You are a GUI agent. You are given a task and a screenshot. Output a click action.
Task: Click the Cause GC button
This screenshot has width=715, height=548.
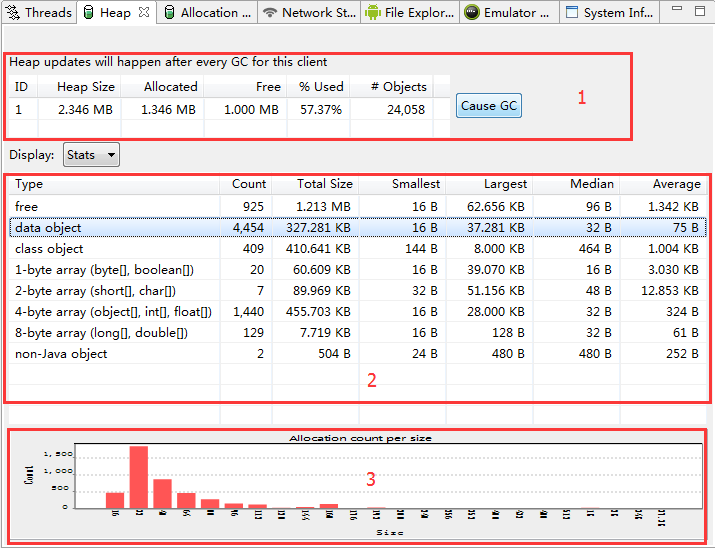point(489,106)
